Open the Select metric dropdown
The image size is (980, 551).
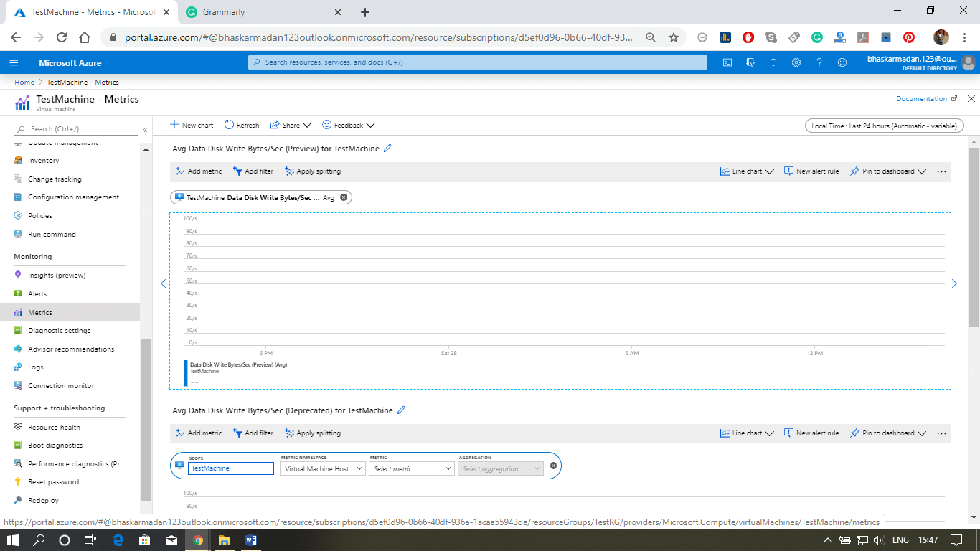pyautogui.click(x=412, y=468)
